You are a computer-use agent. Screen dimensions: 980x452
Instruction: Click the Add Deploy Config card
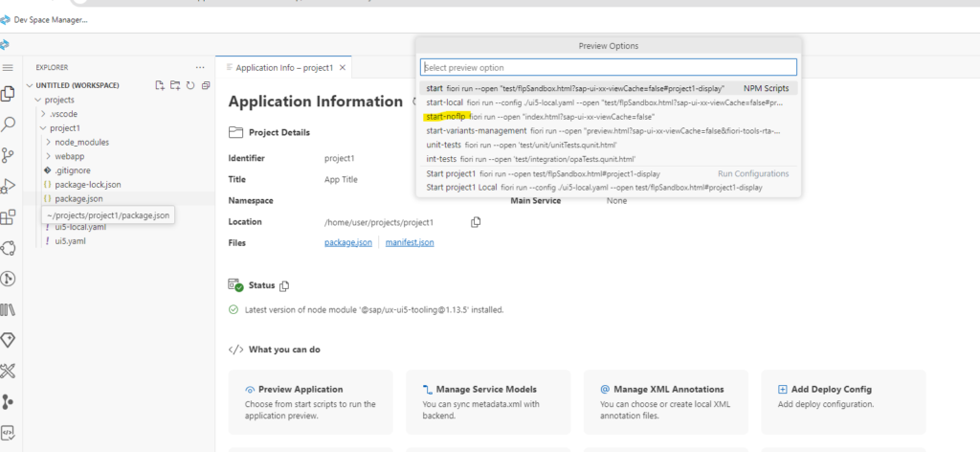coord(843,402)
